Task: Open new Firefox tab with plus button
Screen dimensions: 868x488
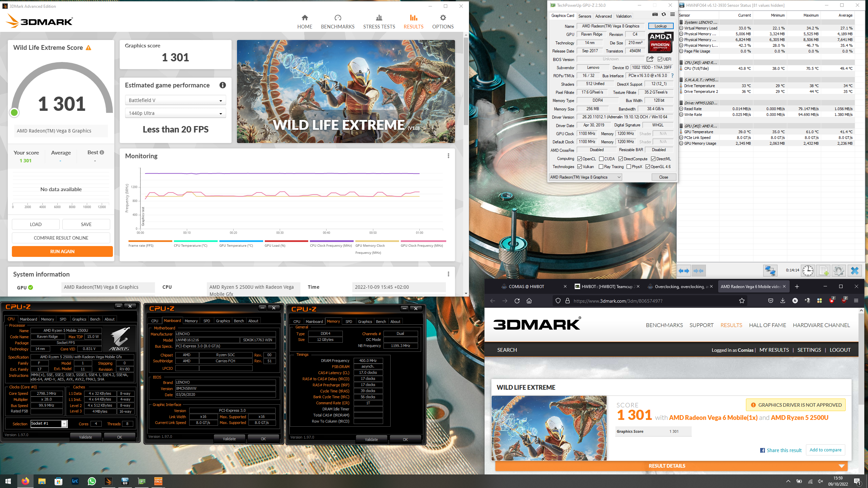Action: point(797,287)
